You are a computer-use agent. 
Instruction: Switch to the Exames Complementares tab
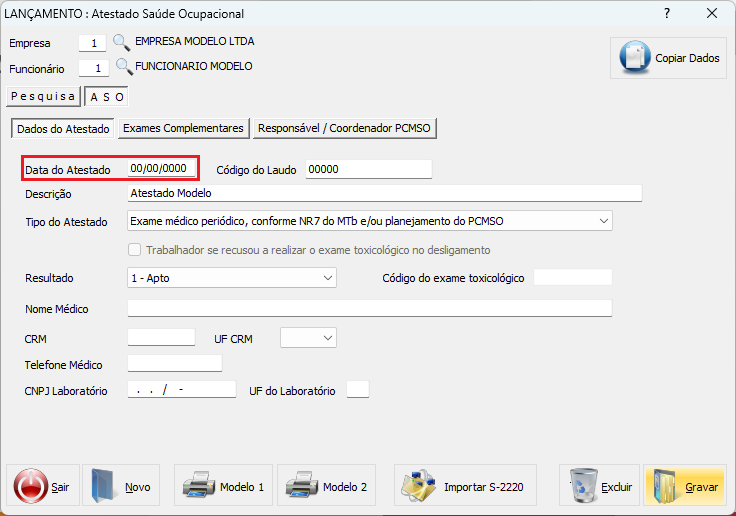click(x=183, y=129)
